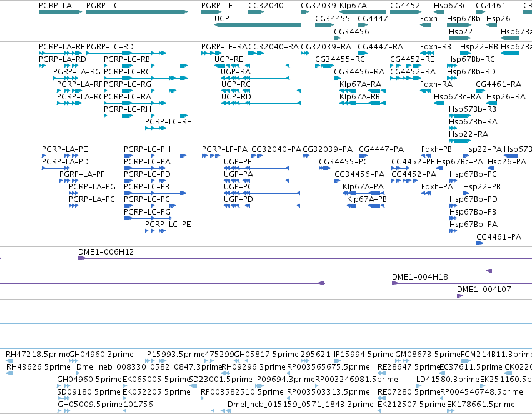
Task: Select protein PGRP-LA-PC
Action: [x=73, y=205]
